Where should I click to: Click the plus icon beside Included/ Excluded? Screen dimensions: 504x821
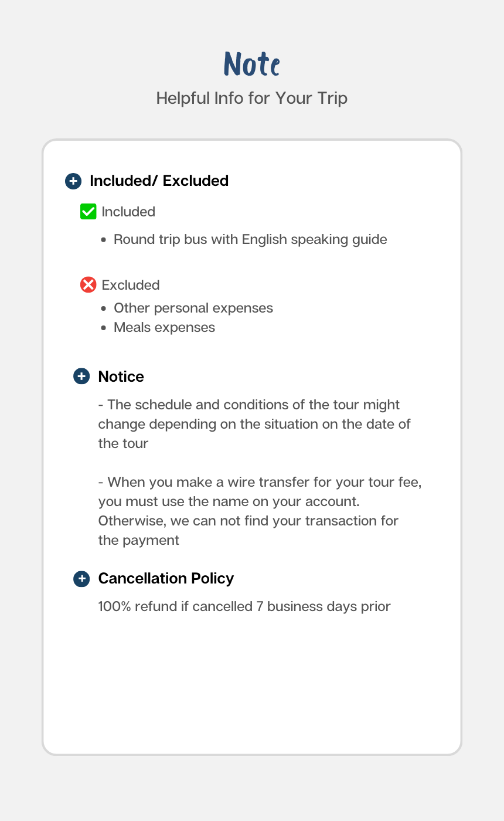(x=73, y=181)
